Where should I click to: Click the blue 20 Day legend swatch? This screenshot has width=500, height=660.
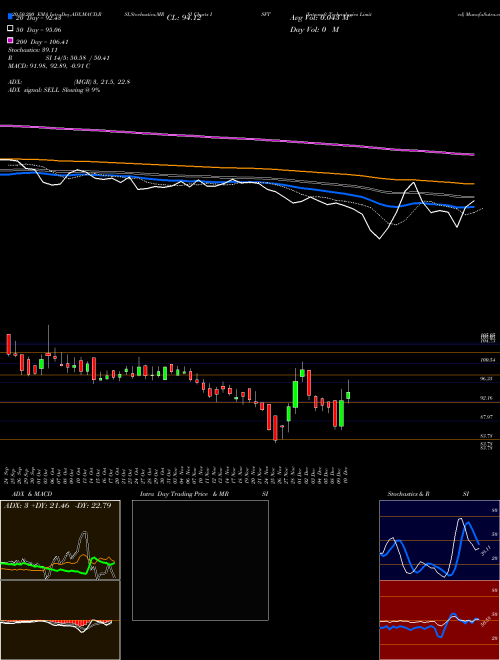10,16
